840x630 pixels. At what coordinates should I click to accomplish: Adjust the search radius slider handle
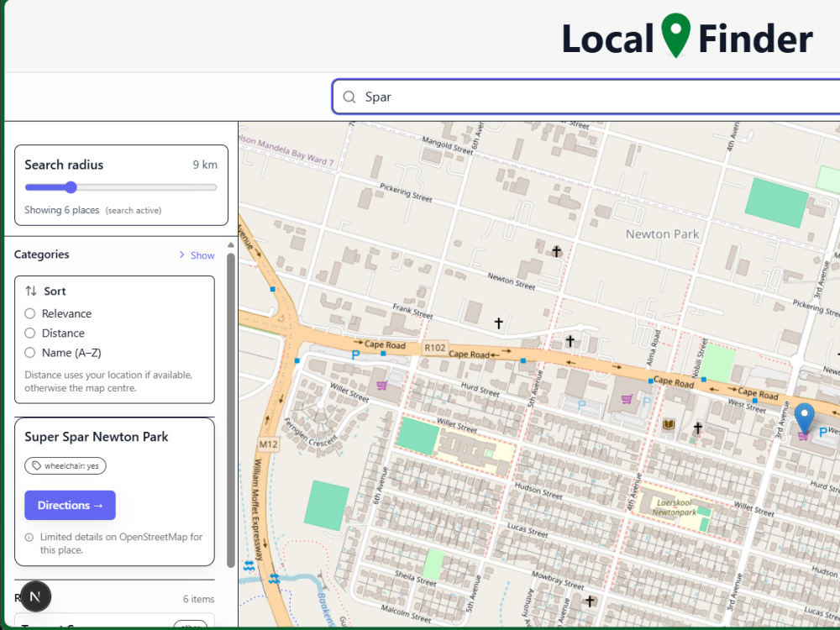71,187
